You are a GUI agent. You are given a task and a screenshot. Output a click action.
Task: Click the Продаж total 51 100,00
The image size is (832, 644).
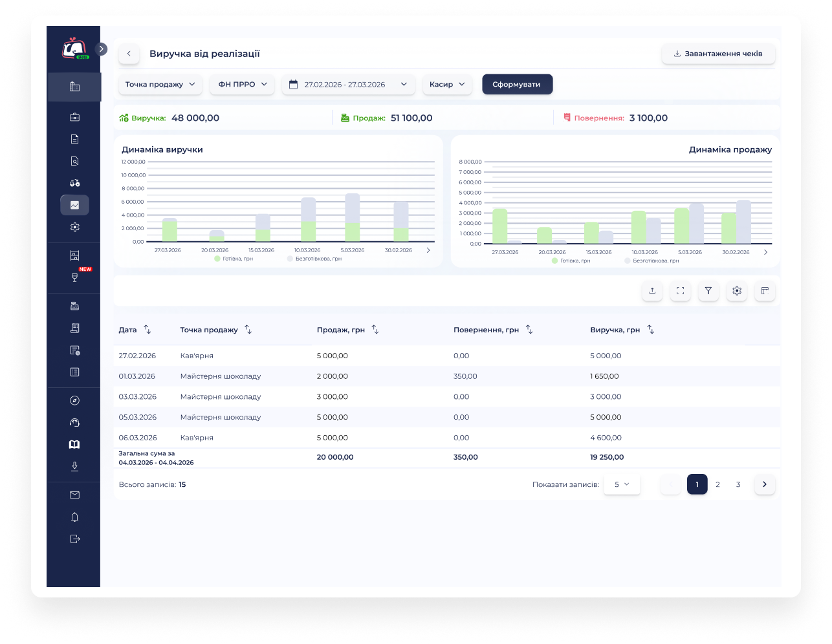tap(411, 118)
